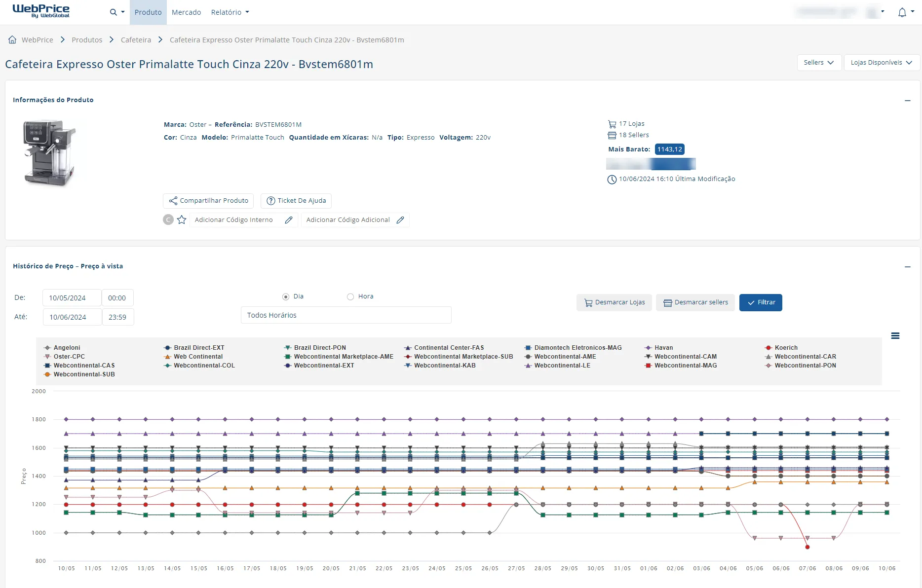The image size is (922, 588).
Task: Select the Dia radio button
Action: tap(286, 296)
